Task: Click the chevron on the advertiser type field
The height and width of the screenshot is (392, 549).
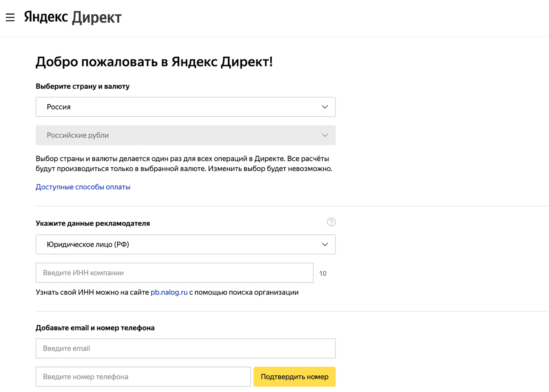Action: coord(325,244)
